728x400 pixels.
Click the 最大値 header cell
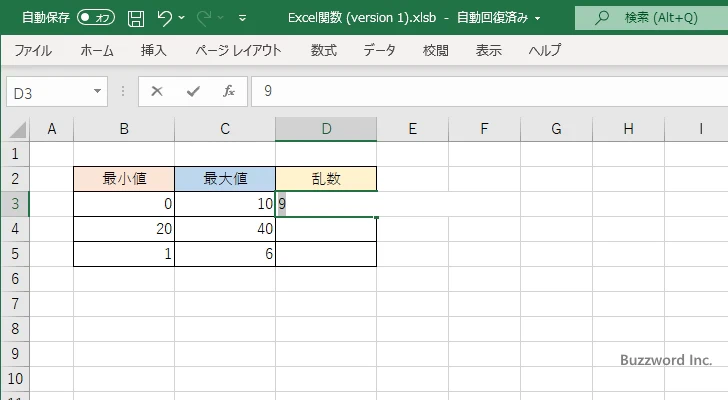coord(225,179)
